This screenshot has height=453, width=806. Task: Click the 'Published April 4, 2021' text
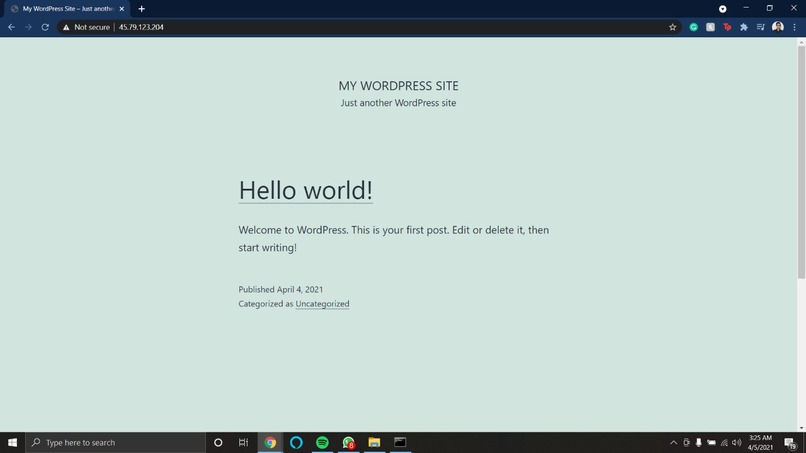click(281, 289)
